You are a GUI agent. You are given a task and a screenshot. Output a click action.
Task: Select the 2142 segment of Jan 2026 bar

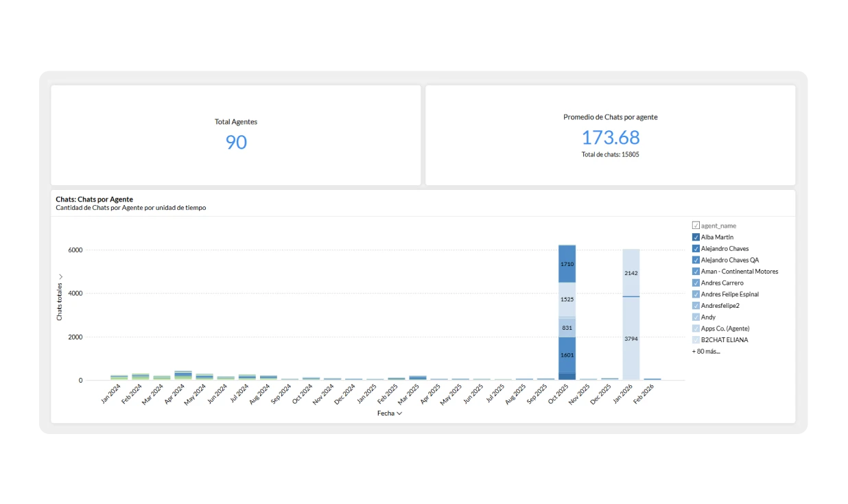pyautogui.click(x=631, y=273)
